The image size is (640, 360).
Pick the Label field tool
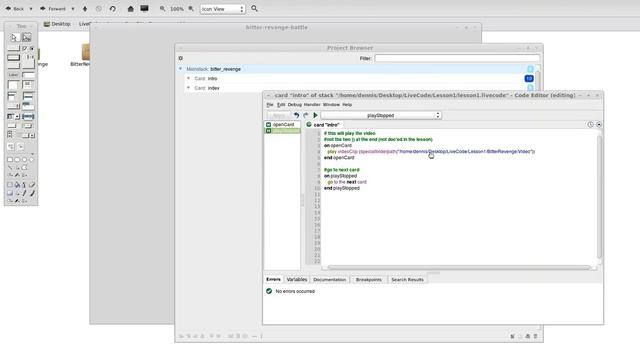(13, 75)
